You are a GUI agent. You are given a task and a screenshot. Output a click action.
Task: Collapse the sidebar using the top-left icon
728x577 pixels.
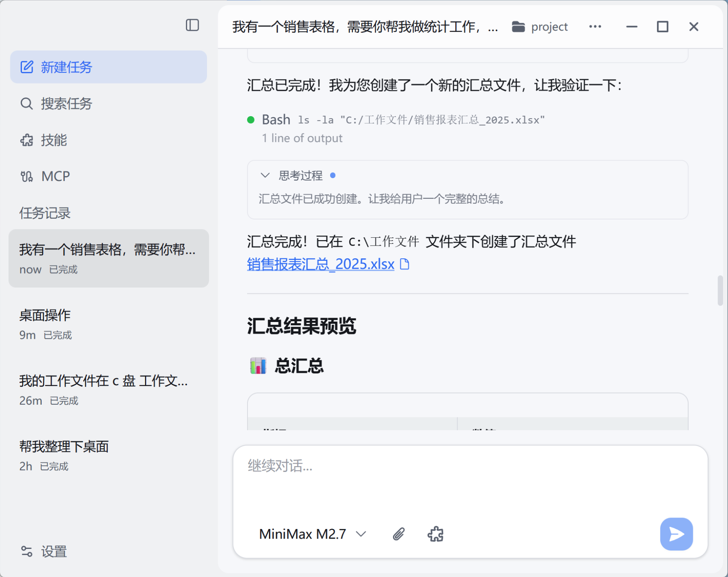(x=192, y=25)
